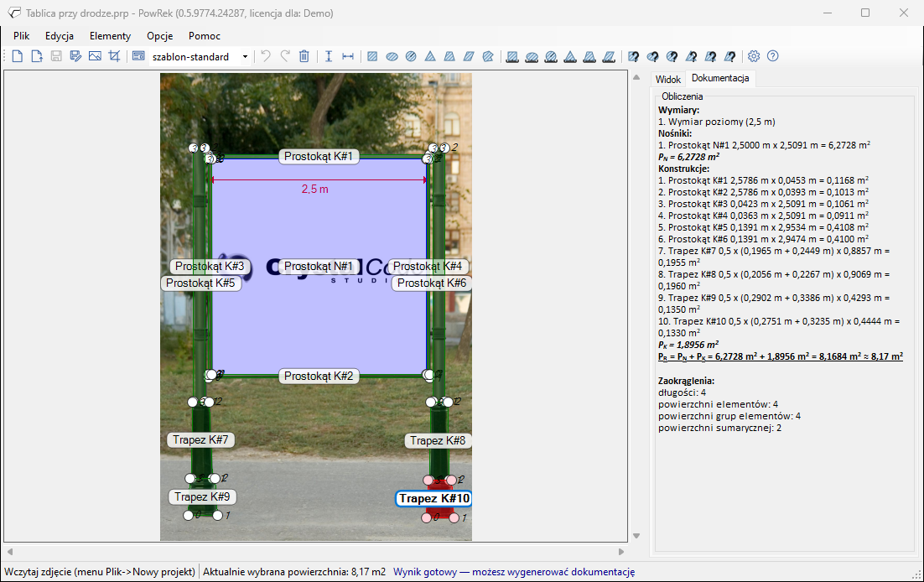
Task: Select the horizontal dimension tool
Action: [x=348, y=57]
